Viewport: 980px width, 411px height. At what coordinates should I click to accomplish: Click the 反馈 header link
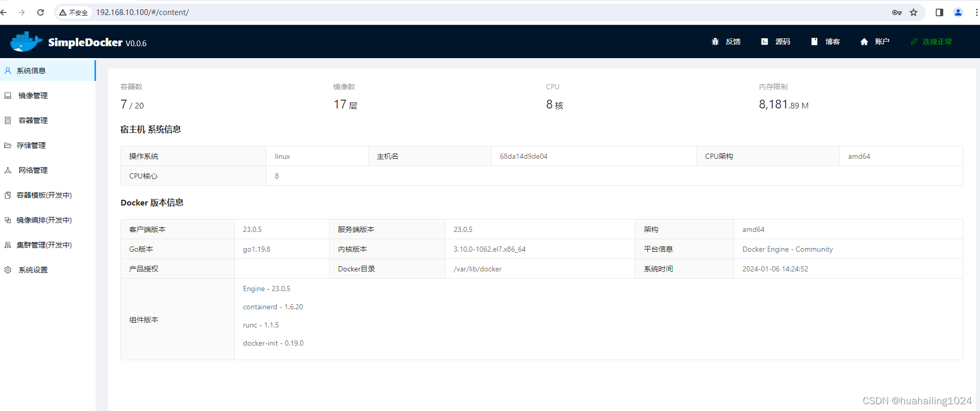click(733, 42)
